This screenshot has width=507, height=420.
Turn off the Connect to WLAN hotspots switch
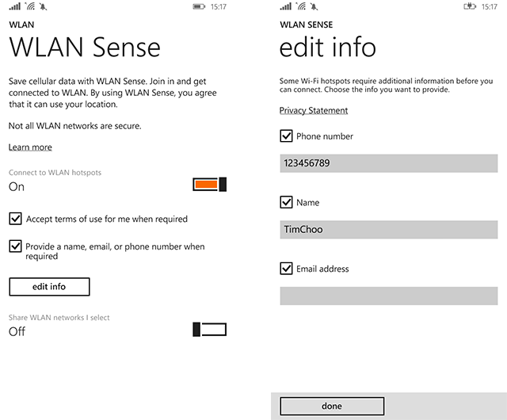210,185
